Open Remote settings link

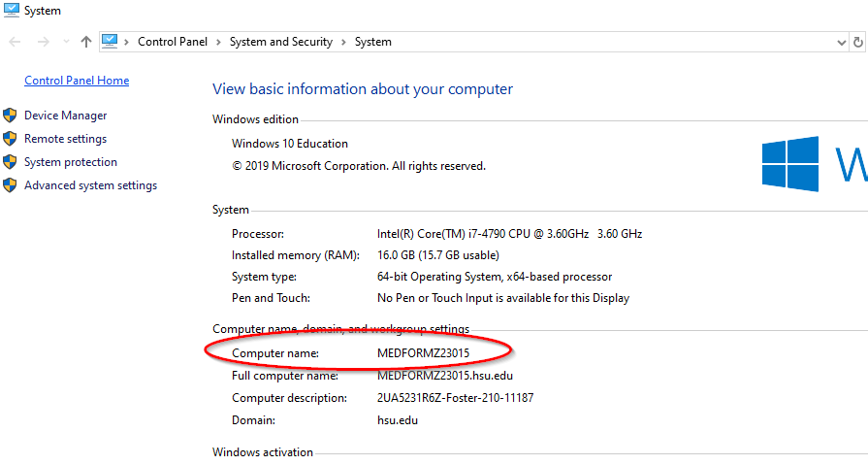pyautogui.click(x=65, y=139)
